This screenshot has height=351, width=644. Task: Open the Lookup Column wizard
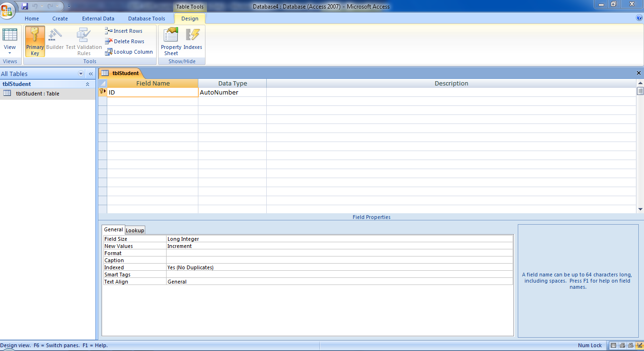click(129, 52)
